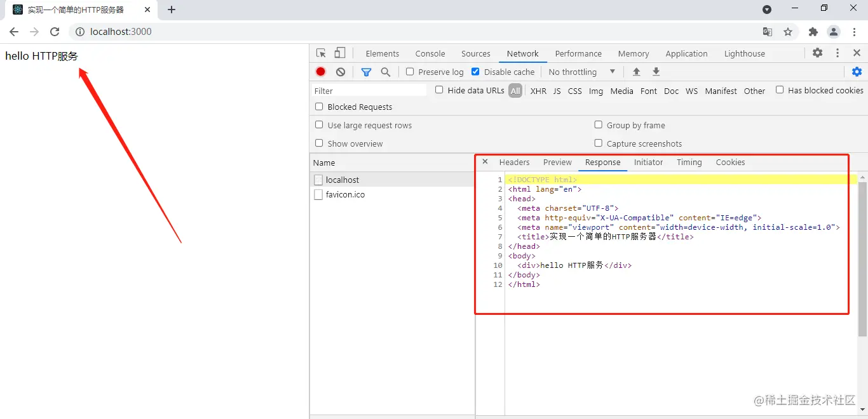Open DevTools three-dot customize menu
This screenshot has height=419, width=868.
click(x=837, y=53)
